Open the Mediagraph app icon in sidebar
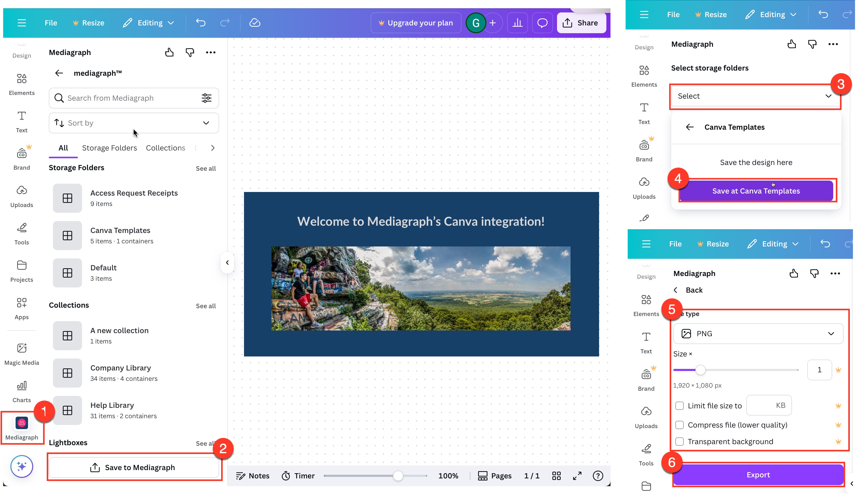The height and width of the screenshot is (495, 868). pos(22,423)
